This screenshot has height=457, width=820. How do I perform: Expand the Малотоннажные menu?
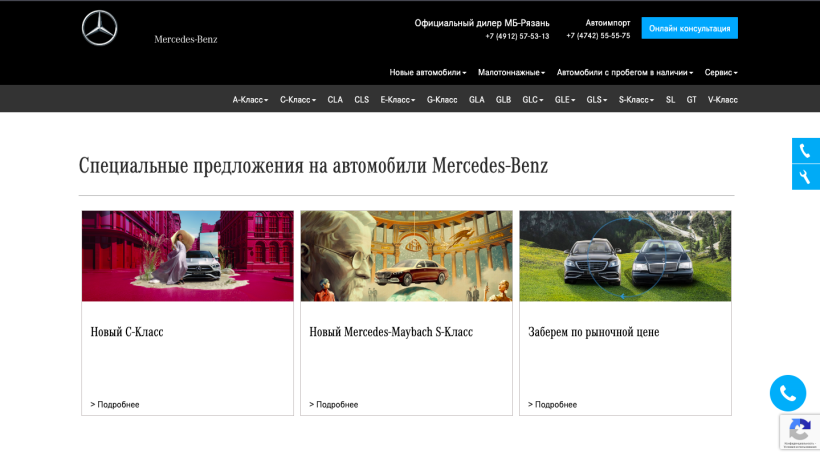click(x=511, y=72)
